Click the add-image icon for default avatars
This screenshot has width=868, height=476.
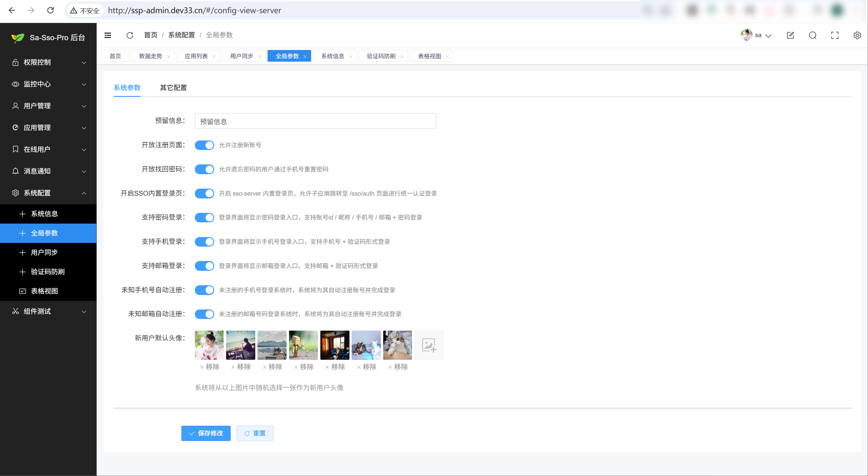tap(429, 345)
